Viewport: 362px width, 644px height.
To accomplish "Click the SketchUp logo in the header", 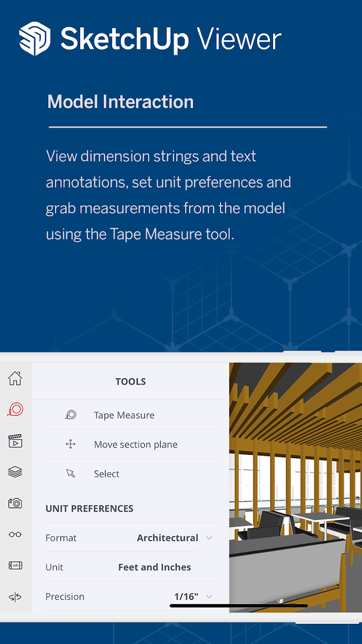I will pos(35,39).
